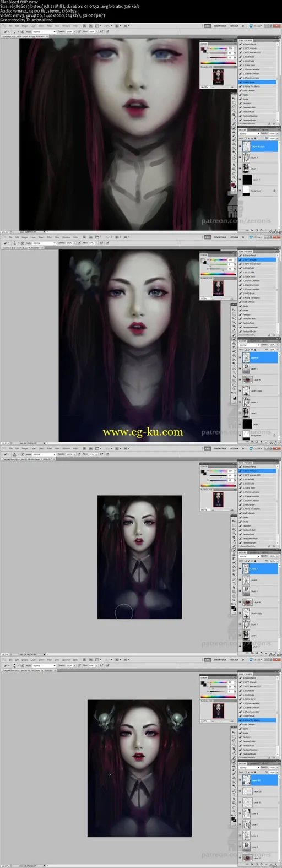Select the Brush tool in second frame
This screenshot has width=282, height=868.
[x=234, y=338]
